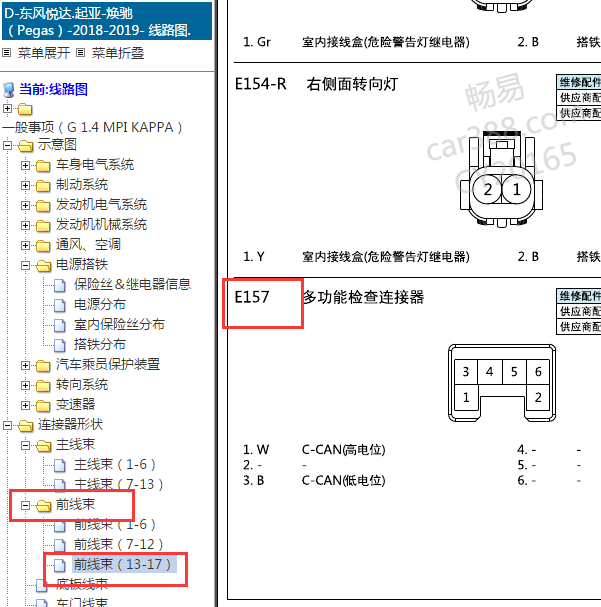The height and width of the screenshot is (607, 601).
Task: Open 前线束 (7-12) page
Action: click(119, 544)
